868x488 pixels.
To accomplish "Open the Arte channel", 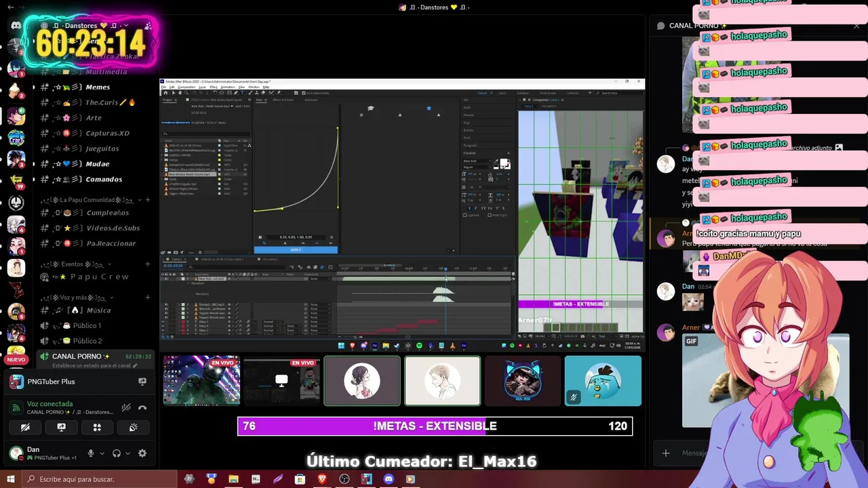I will tap(97, 118).
